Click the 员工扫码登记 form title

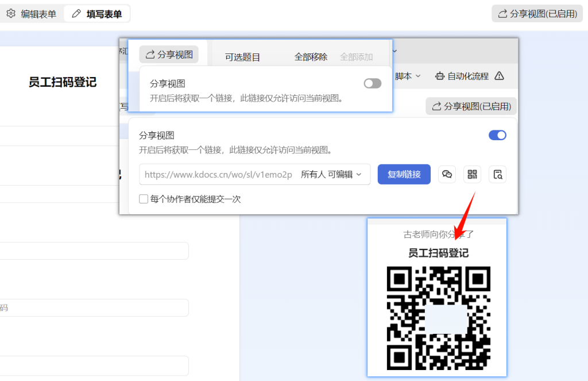(x=63, y=82)
